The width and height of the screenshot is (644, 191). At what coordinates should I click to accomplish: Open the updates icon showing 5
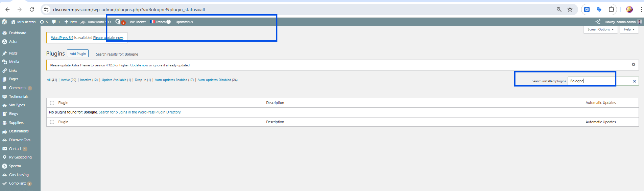tap(44, 22)
